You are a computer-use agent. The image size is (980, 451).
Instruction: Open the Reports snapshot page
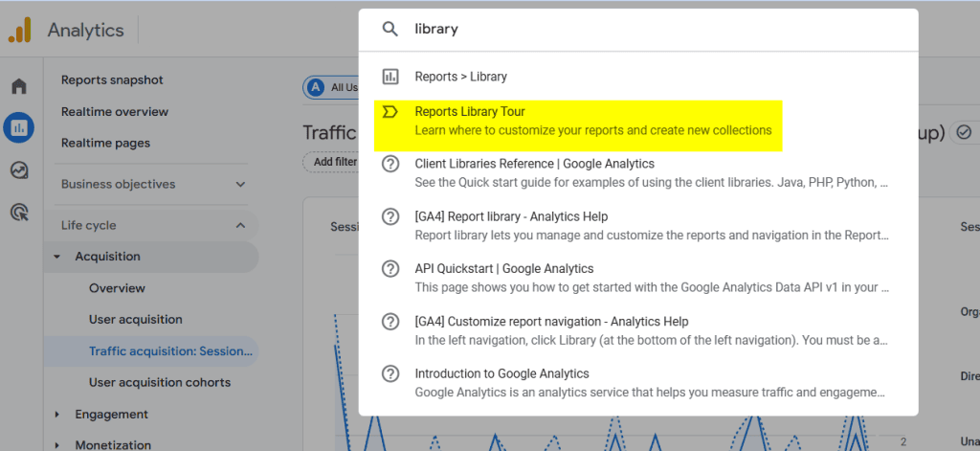click(x=112, y=80)
